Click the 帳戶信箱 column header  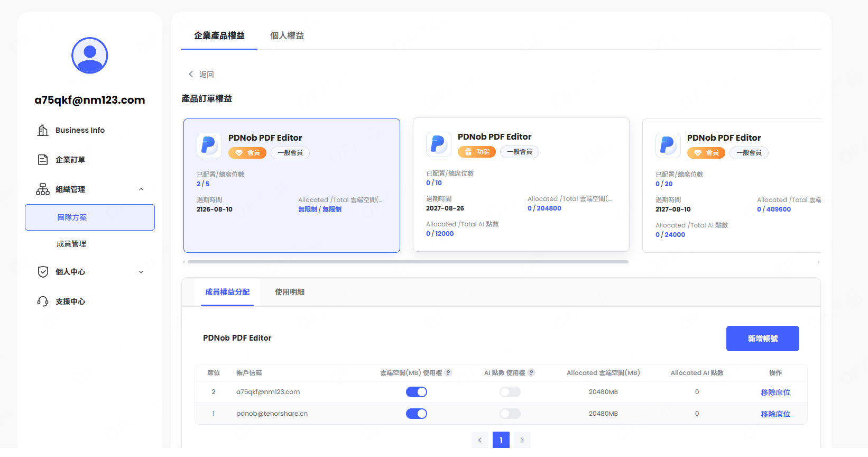click(x=249, y=373)
